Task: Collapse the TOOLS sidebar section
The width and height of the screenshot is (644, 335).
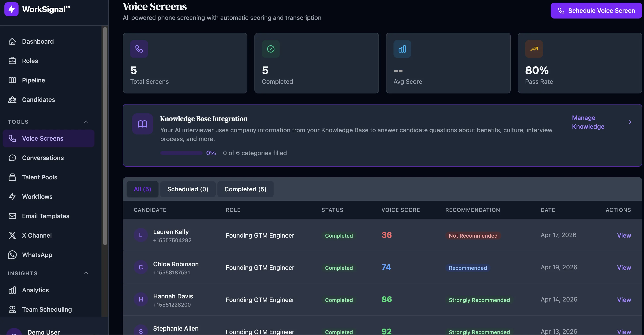Action: pos(86,122)
